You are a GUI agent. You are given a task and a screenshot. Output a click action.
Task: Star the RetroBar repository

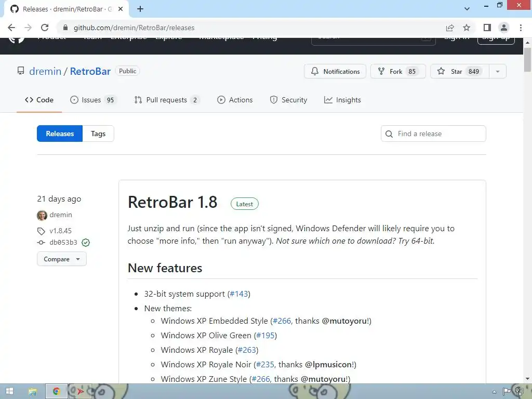[x=459, y=71]
